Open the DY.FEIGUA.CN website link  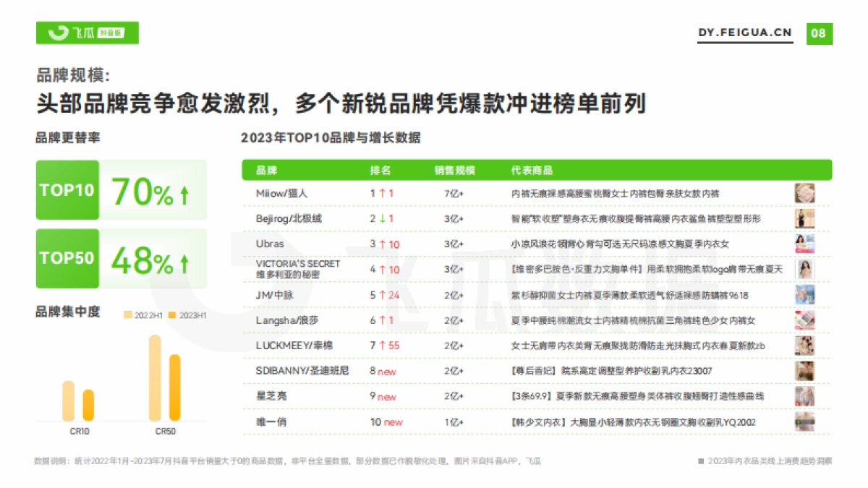(x=745, y=32)
